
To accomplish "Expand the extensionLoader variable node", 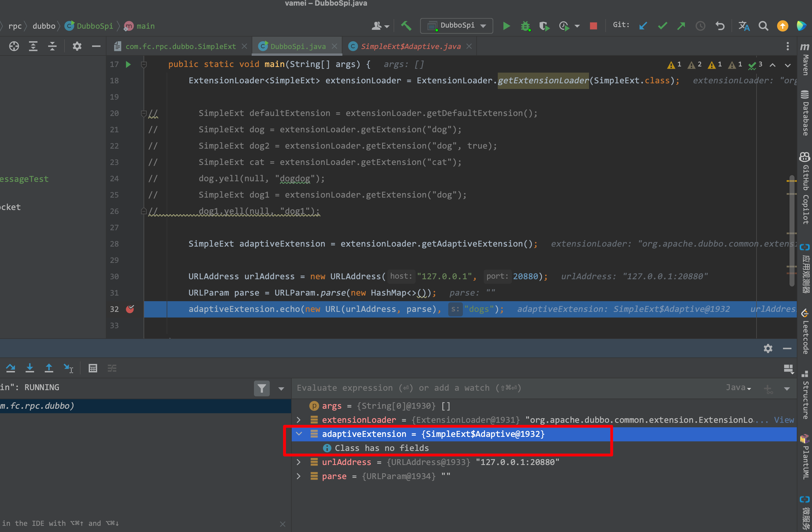I will (x=298, y=420).
